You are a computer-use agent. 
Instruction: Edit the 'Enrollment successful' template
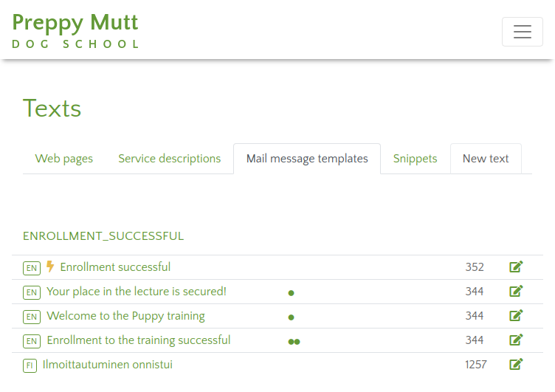tap(516, 267)
